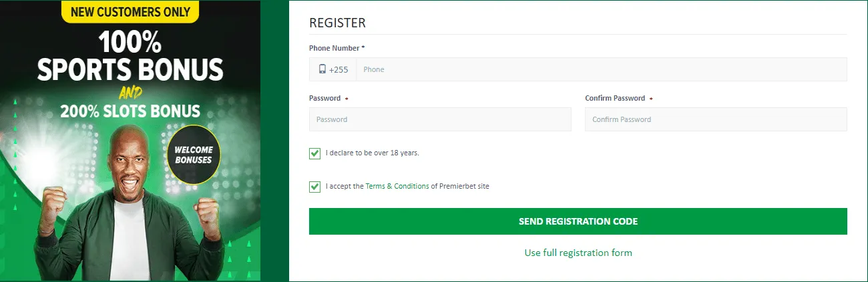Click the mobile phone icon beside +255

(322, 69)
